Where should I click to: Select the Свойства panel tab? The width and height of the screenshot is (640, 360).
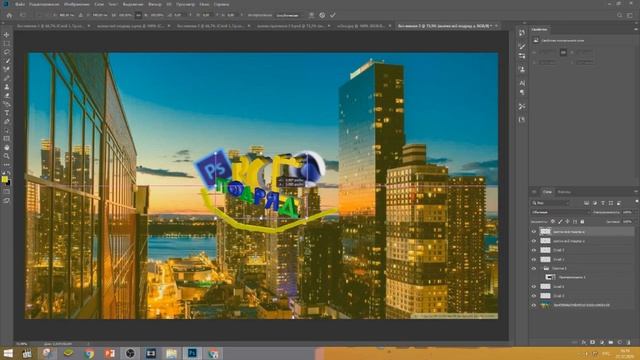click(x=540, y=29)
